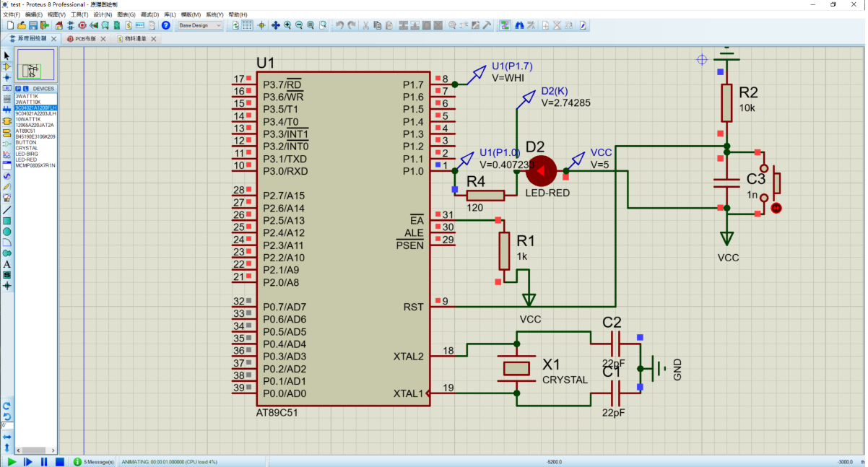The width and height of the screenshot is (868, 467).
Task: Toggle the push button near C3
Action: pyautogui.click(x=776, y=183)
